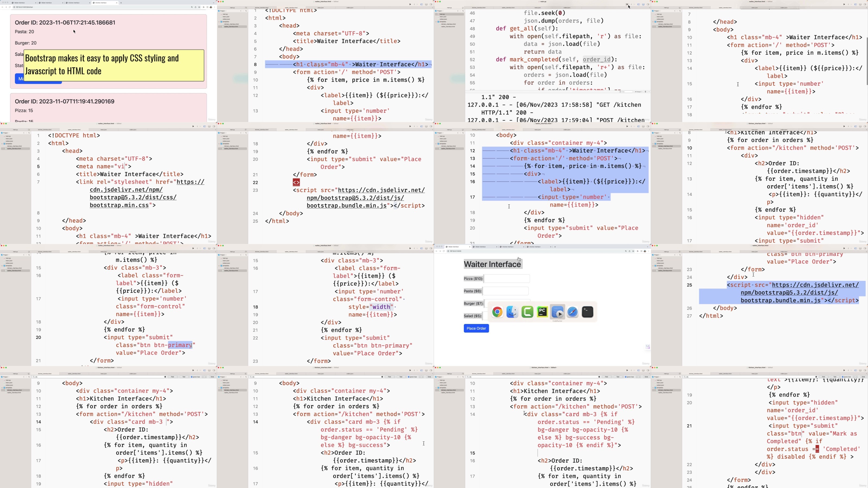Open Terminal from the app switcher
868x488 pixels.
(587, 312)
